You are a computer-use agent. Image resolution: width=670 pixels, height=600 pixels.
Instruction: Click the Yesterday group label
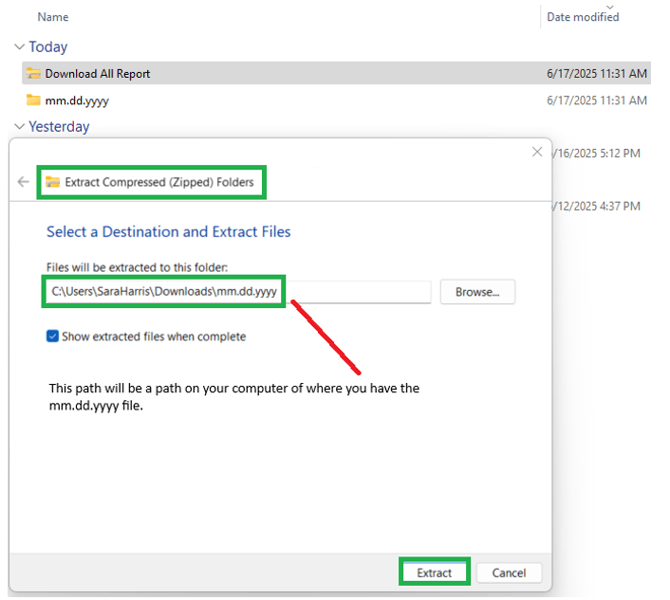tap(59, 126)
